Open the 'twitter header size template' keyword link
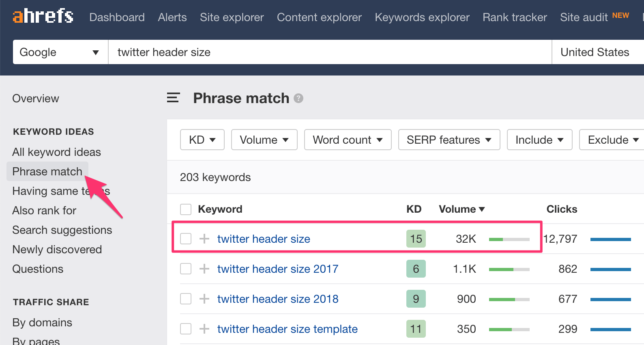The width and height of the screenshot is (644, 345). pyautogui.click(x=288, y=329)
